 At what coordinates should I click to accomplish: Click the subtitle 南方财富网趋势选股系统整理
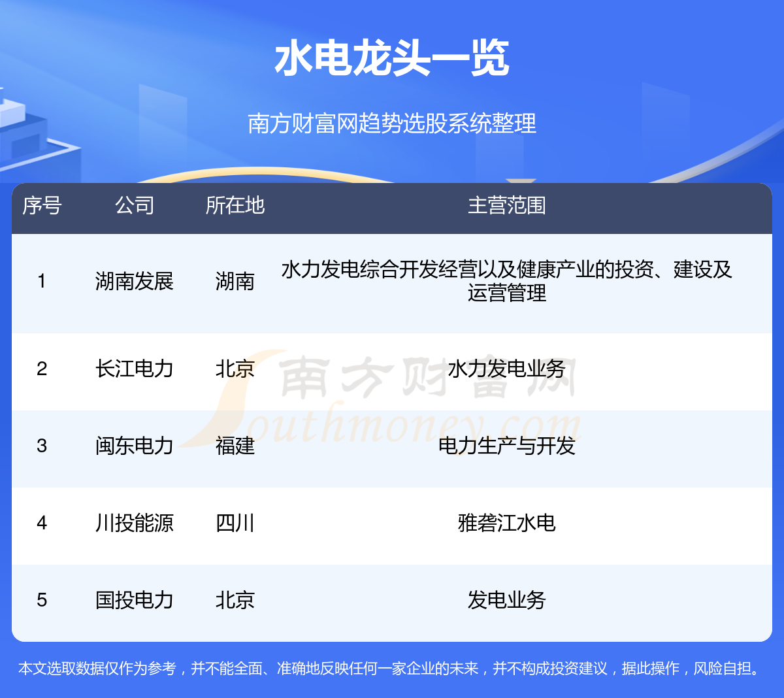392,123
